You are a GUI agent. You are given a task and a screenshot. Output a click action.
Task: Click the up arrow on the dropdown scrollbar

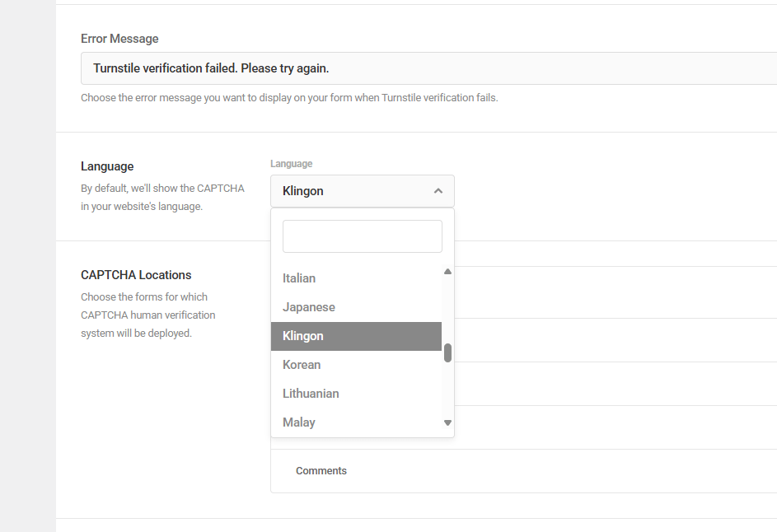pyautogui.click(x=447, y=270)
